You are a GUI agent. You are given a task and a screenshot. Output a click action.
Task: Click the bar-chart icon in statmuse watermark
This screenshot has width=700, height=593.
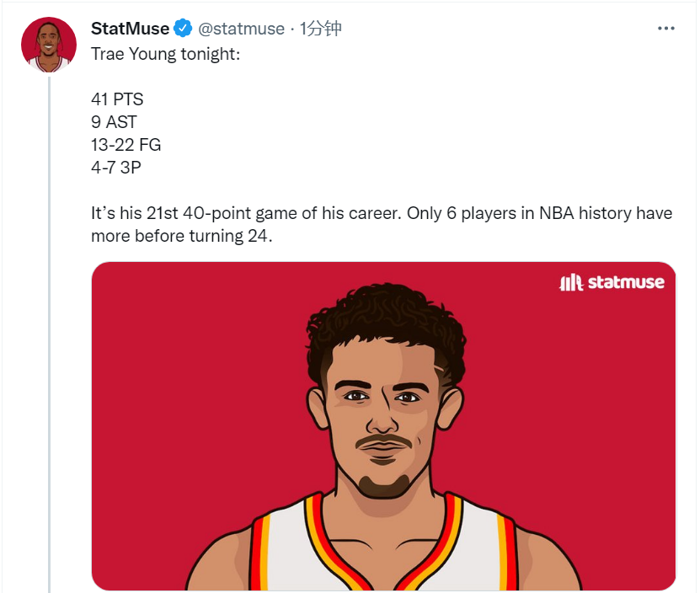coord(571,283)
